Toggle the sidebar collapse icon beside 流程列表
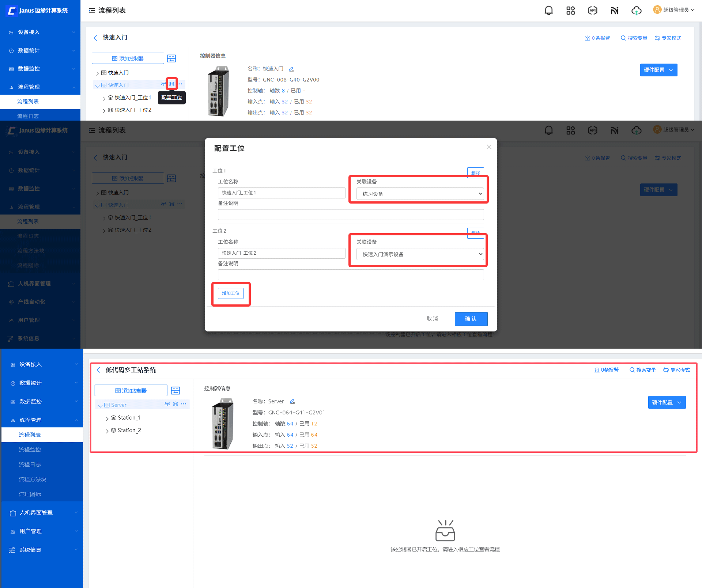Screen dimensions: 702x588 pyautogui.click(x=92, y=11)
